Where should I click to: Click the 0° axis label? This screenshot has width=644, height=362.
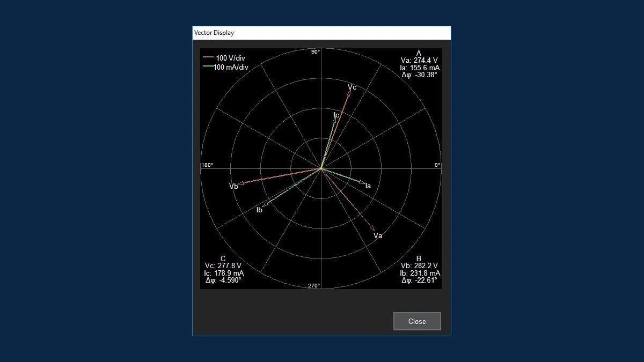(x=437, y=165)
